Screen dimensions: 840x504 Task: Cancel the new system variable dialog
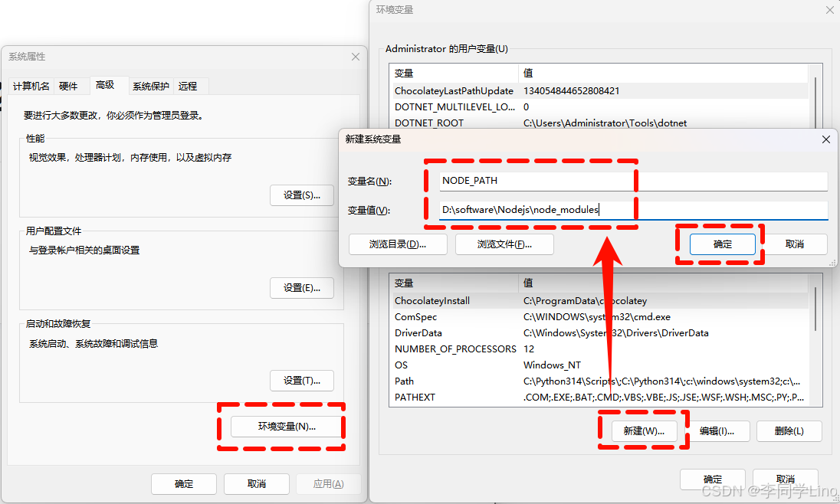tap(795, 244)
